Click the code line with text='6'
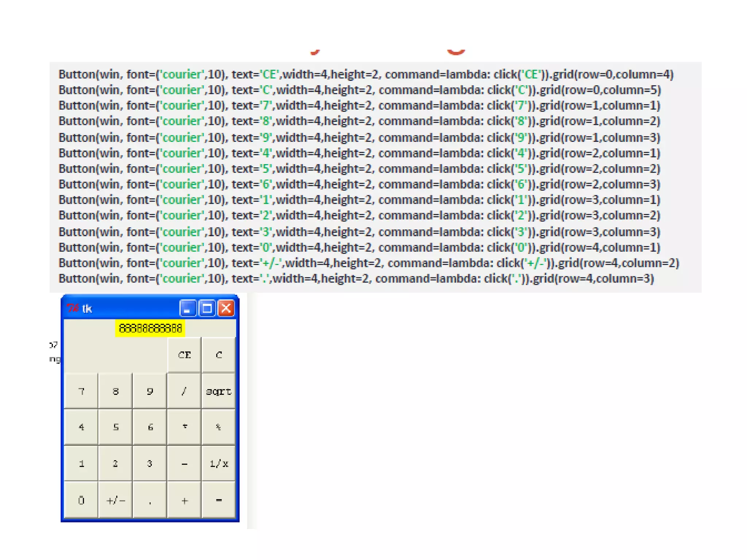This screenshot has width=747, height=560. (x=360, y=184)
